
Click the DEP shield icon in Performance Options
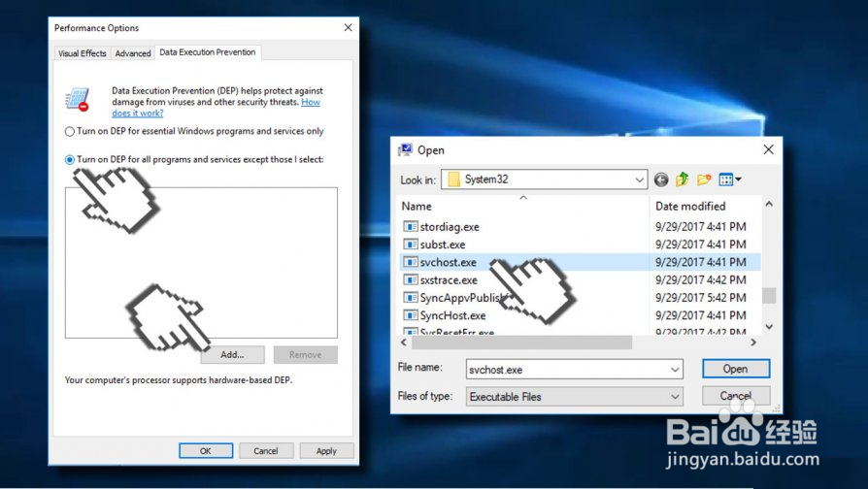[78, 100]
